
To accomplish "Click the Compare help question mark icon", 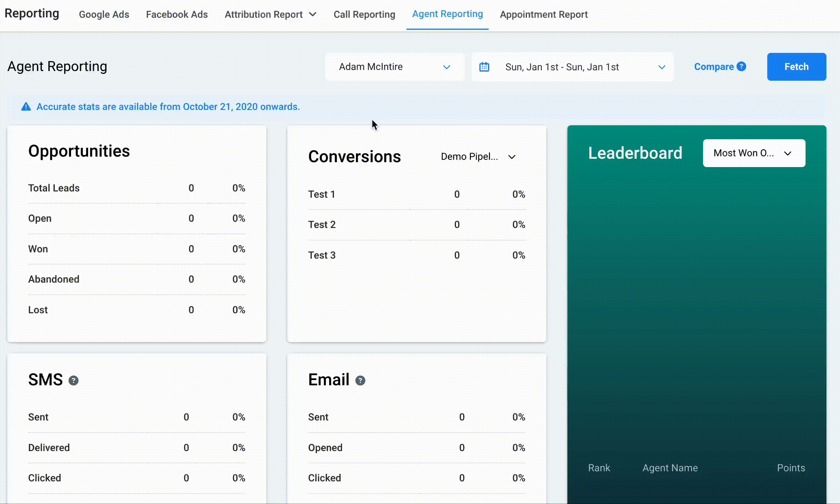I will click(x=741, y=66).
